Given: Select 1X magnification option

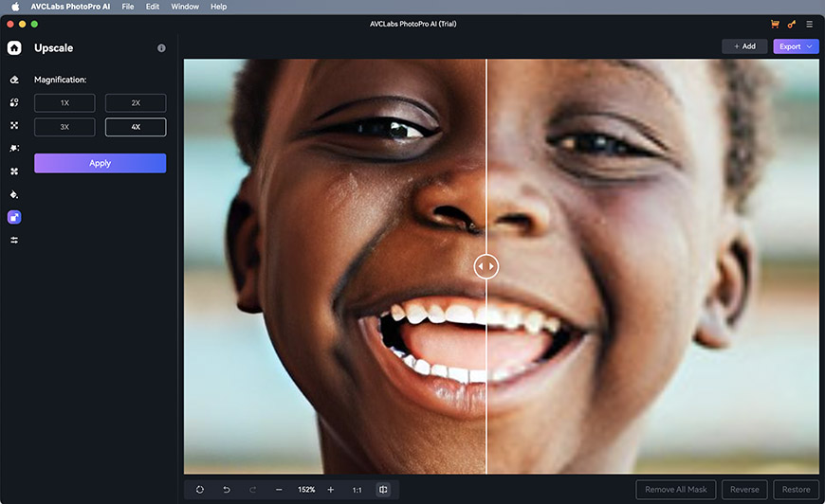Looking at the screenshot, I should (x=64, y=103).
